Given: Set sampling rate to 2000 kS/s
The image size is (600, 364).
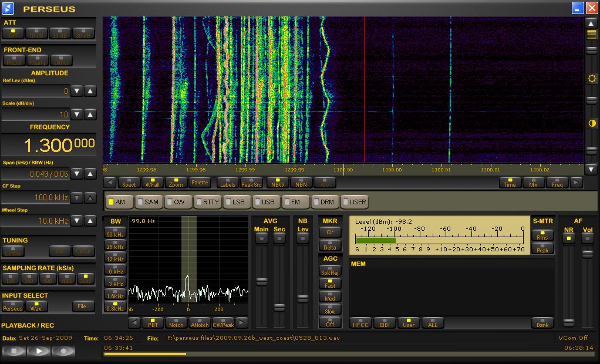Looking at the screenshot, I should (x=85, y=279).
